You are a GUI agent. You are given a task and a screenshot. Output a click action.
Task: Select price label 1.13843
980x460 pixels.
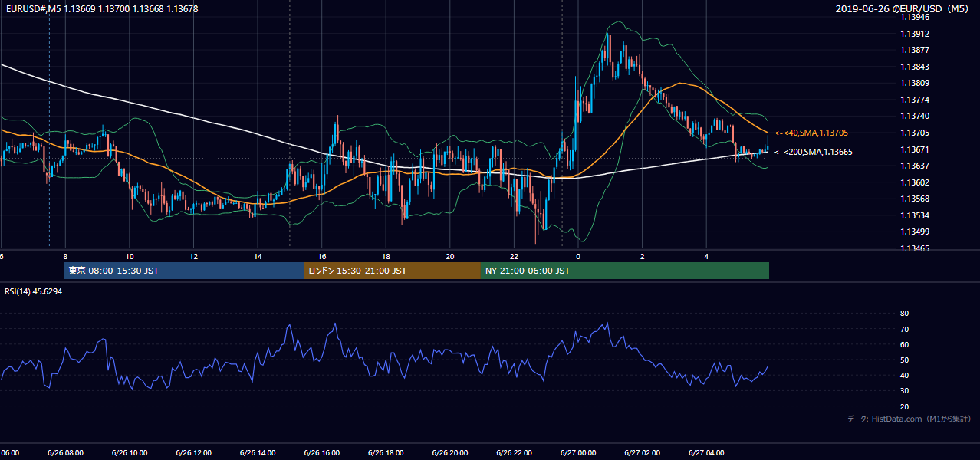point(914,67)
